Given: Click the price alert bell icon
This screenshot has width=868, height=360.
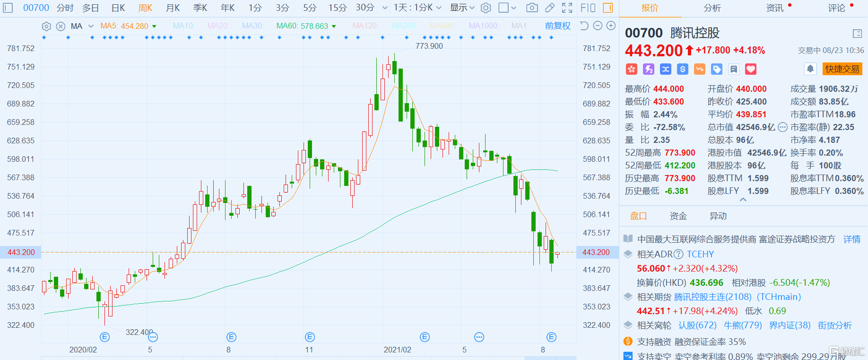Looking at the screenshot, I should click(x=810, y=69).
